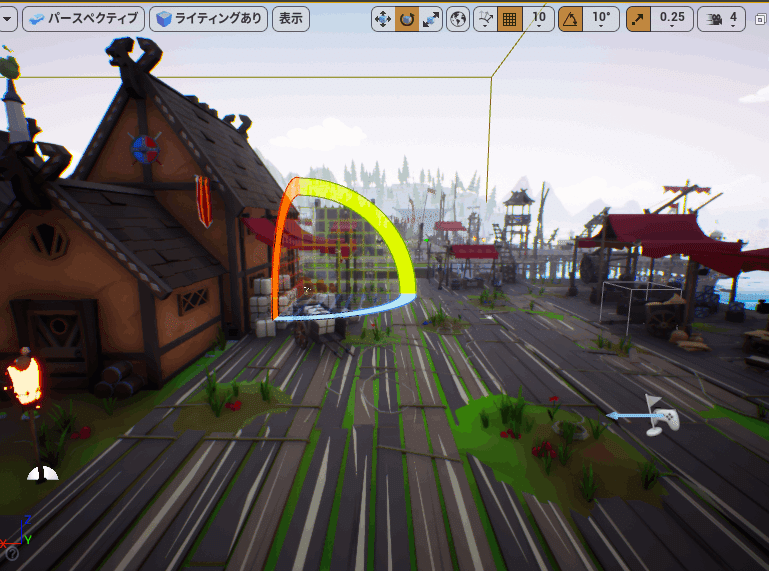
Task: Click the help question mark icon
Action: (x=12, y=554)
